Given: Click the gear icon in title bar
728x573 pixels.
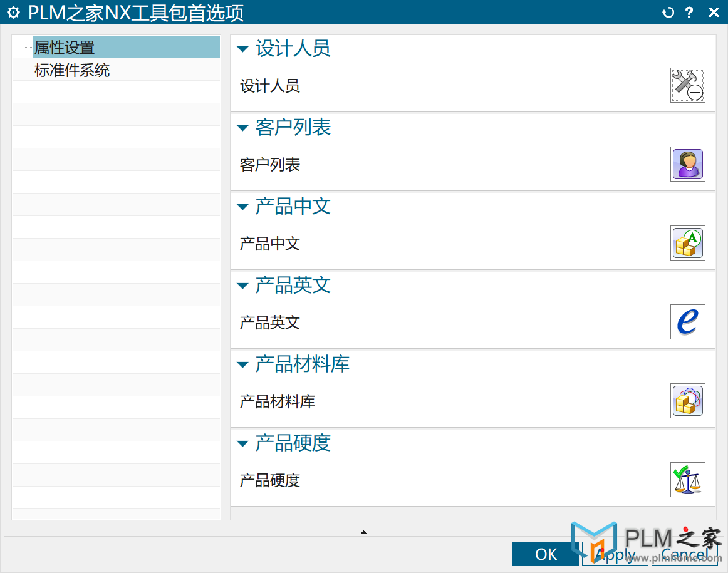Looking at the screenshot, I should click(x=13, y=13).
